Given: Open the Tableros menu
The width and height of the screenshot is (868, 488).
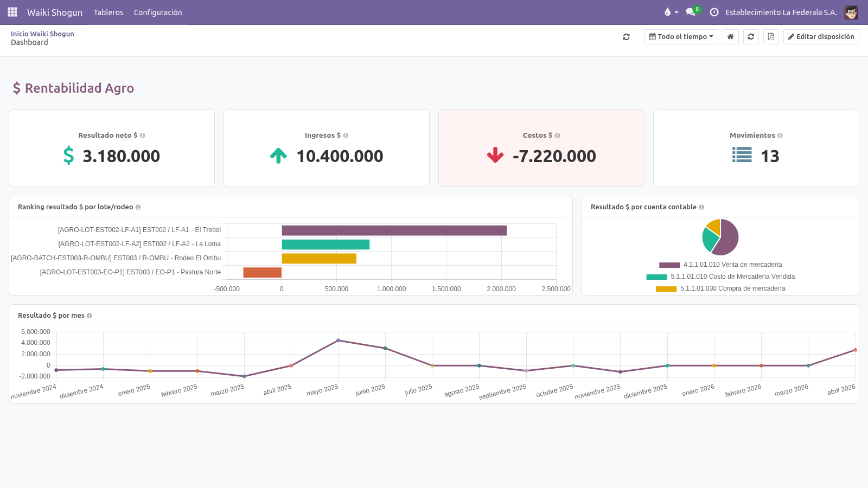Looking at the screenshot, I should pos(108,12).
